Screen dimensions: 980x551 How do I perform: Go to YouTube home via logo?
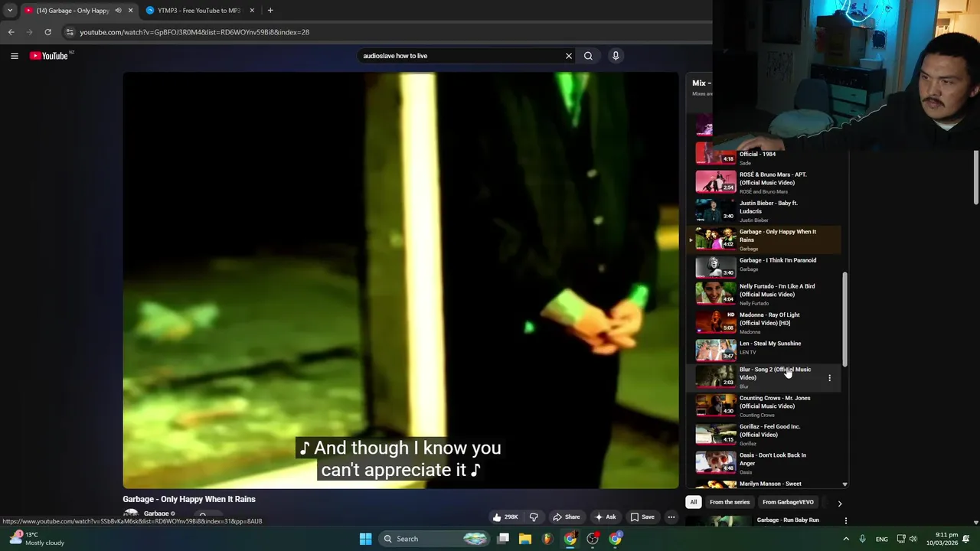tap(49, 56)
